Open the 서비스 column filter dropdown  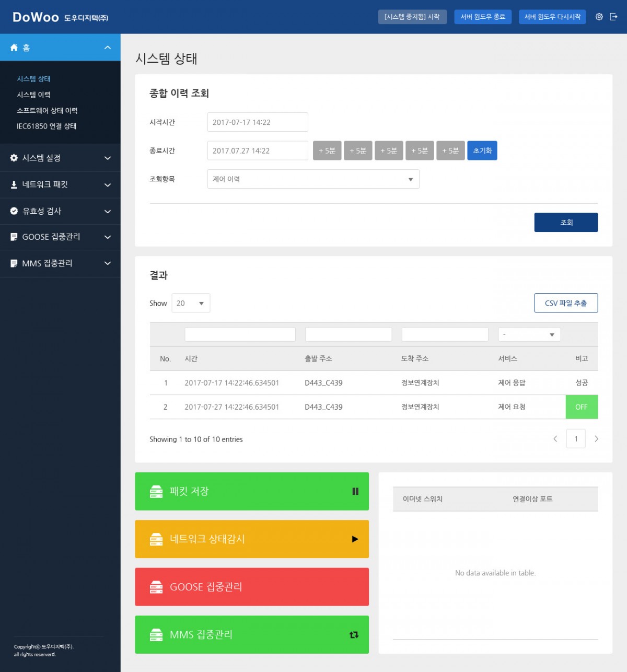(x=529, y=334)
